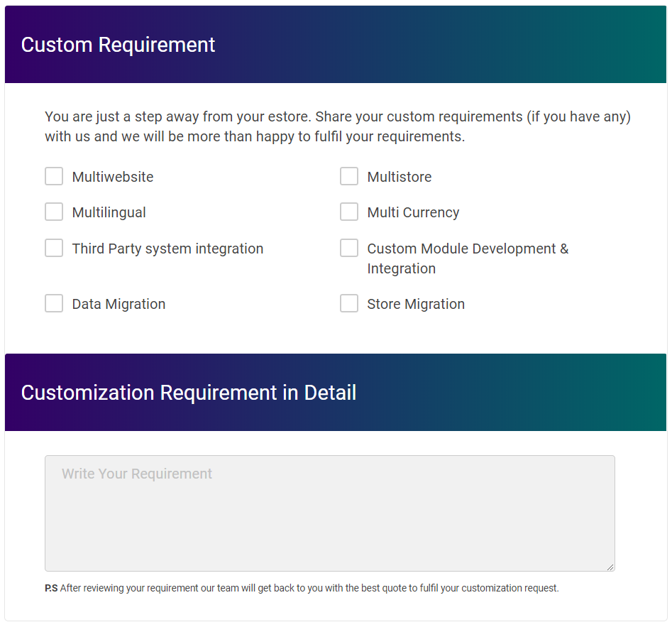Click the Multi Currency label text
The image size is (672, 627).
point(413,212)
